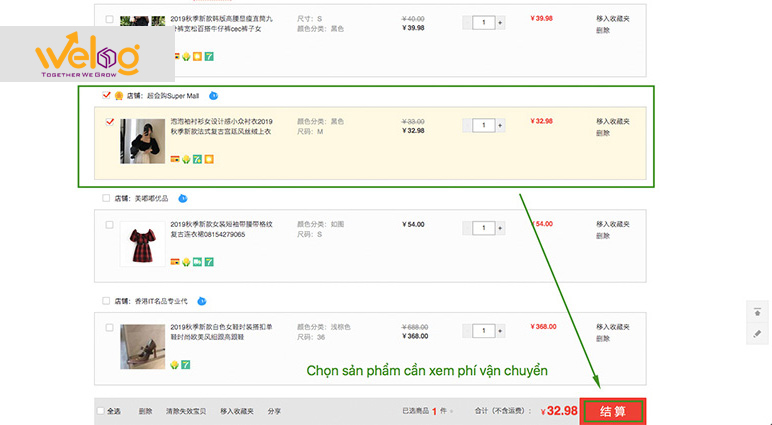Increase quantity of black shirt with plus
Screen dimensions: 772x425
500,126
